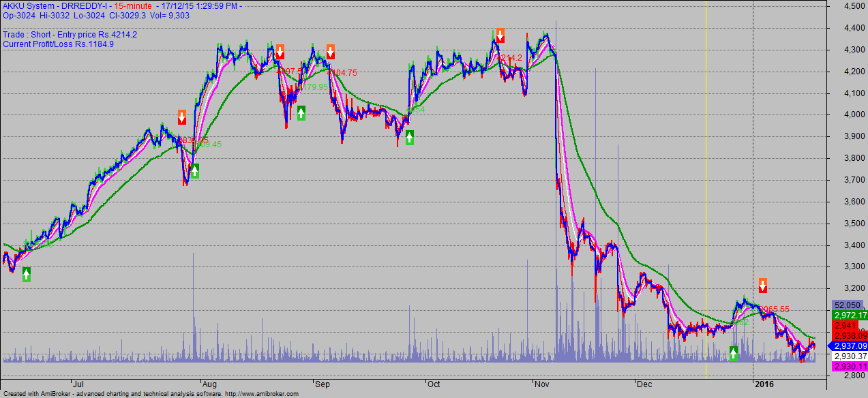The image size is (868, 398).
Task: Click the white 2,930.37 price tag
Action: pyautogui.click(x=850, y=356)
